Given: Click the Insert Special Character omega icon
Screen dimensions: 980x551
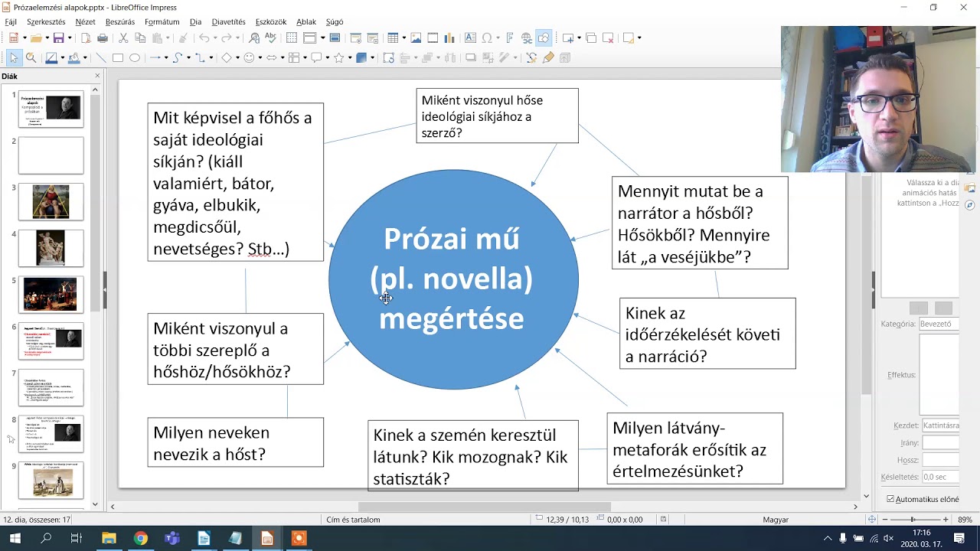Looking at the screenshot, I should (x=487, y=38).
